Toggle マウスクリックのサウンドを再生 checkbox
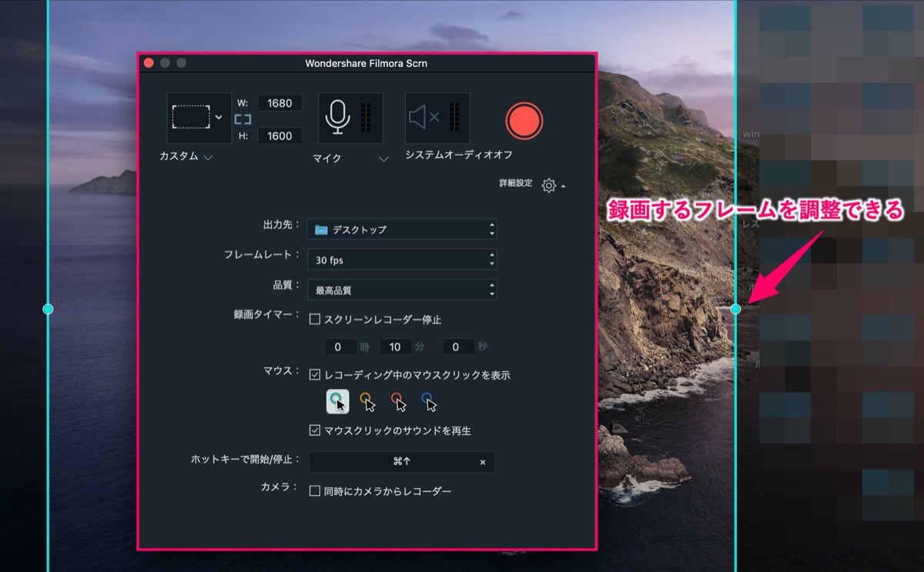This screenshot has width=924, height=572. pyautogui.click(x=314, y=430)
